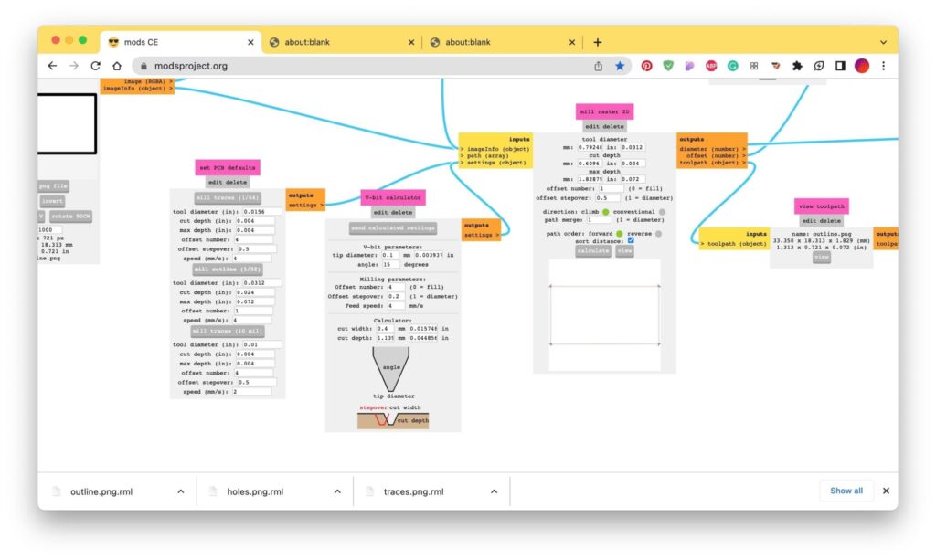This screenshot has width=936, height=560.
Task: Open the Chrome Extensions puzzle icon
Action: click(797, 66)
